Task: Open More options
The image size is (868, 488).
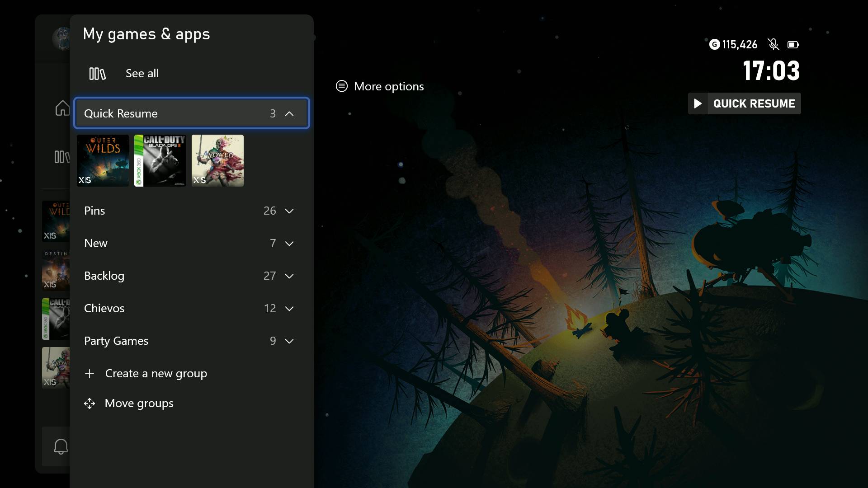Action: coord(379,86)
